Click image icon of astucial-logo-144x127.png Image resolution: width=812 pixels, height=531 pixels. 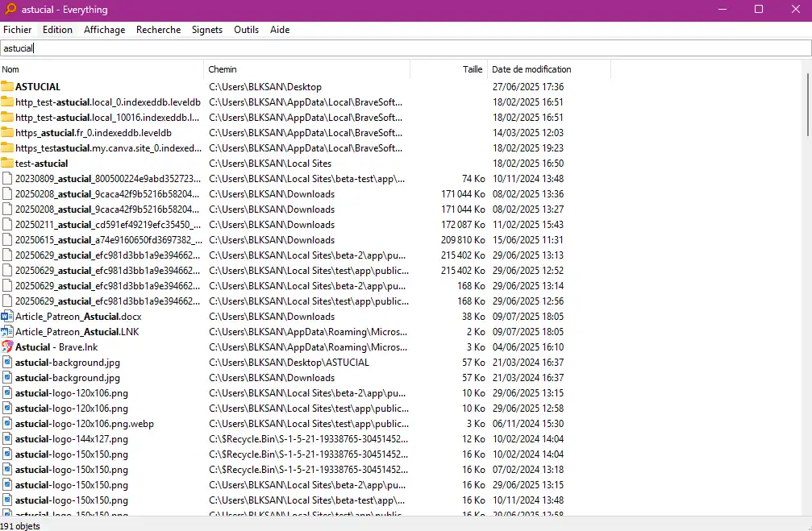pos(7,438)
